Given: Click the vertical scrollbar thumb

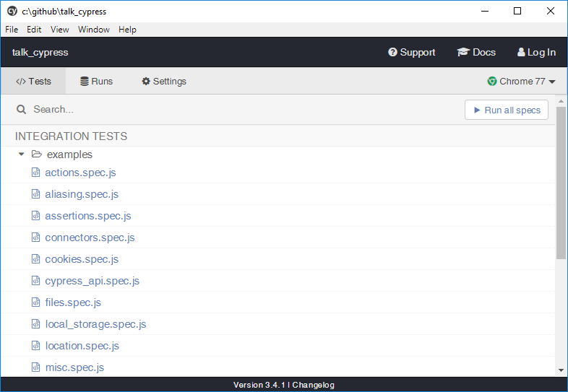Looking at the screenshot, I should point(561,183).
